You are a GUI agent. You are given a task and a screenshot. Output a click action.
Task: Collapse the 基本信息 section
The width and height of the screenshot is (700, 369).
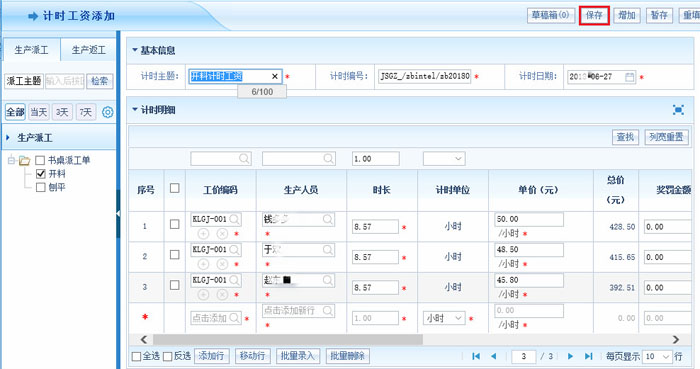pyautogui.click(x=134, y=50)
